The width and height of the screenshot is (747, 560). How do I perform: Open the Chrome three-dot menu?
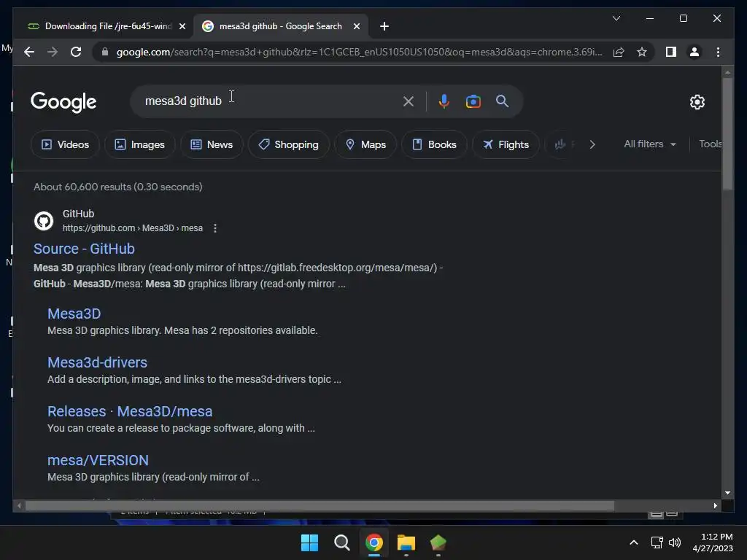click(718, 52)
